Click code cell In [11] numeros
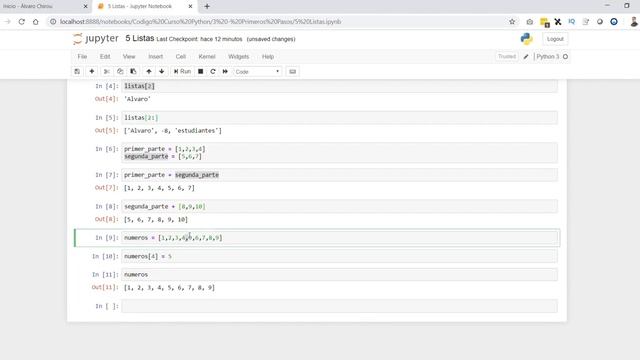 click(340, 275)
